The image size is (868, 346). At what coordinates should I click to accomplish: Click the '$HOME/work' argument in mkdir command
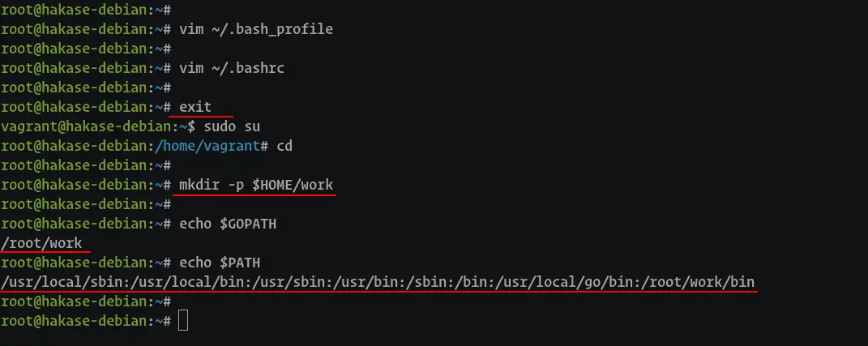(293, 185)
